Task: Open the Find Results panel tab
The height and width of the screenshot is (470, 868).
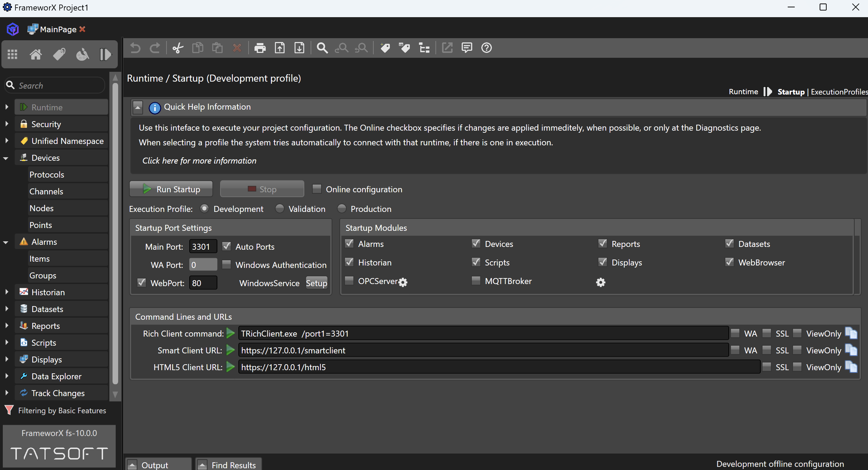Action: coord(228,464)
